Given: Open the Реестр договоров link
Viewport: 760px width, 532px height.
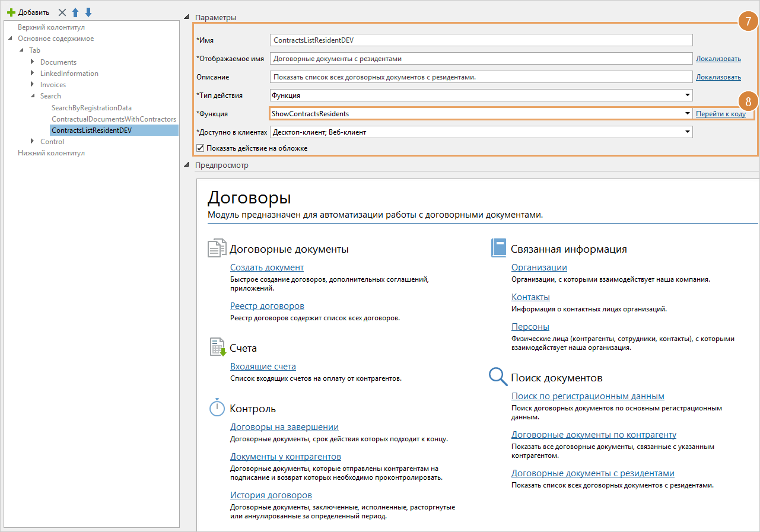Looking at the screenshot, I should point(267,306).
